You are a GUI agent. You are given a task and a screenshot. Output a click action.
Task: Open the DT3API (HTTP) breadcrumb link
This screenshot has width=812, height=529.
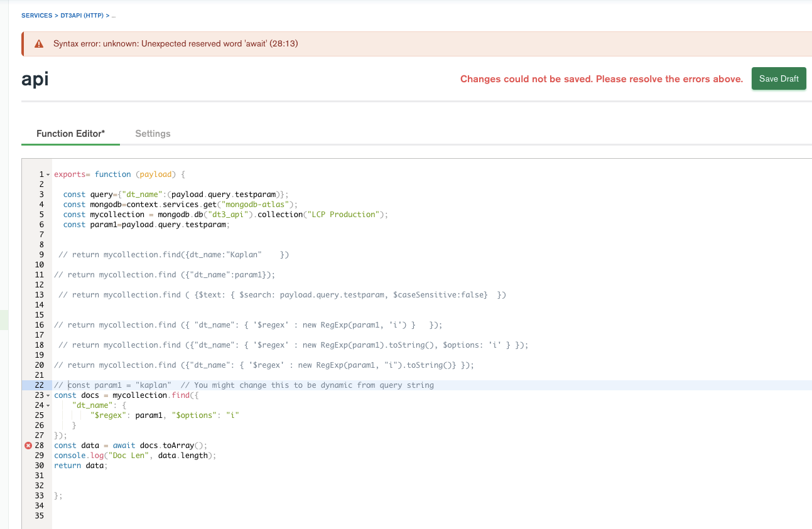pyautogui.click(x=82, y=15)
